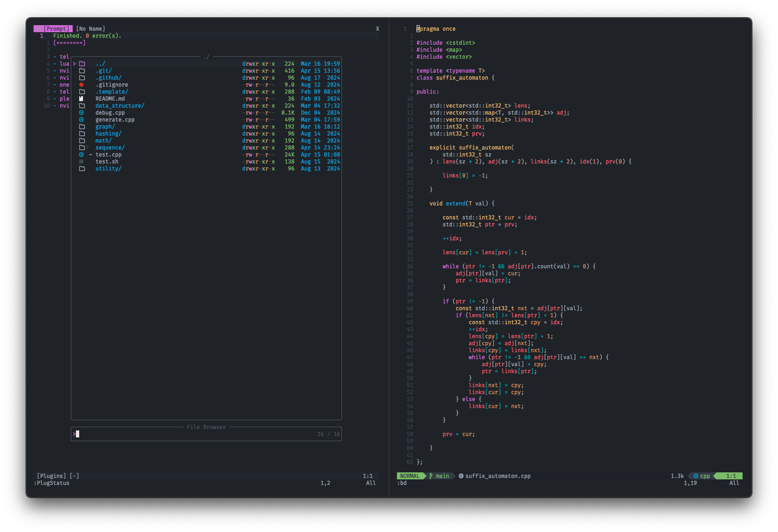Click the utility/ folder icon

[82, 169]
